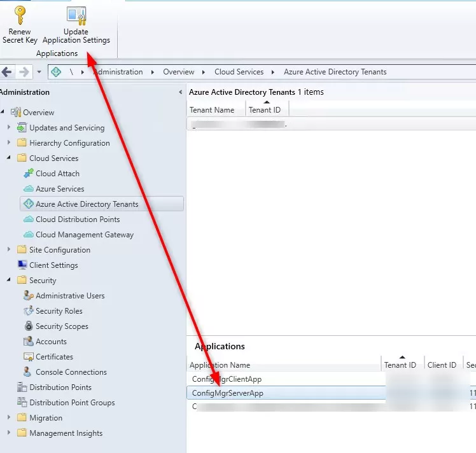Expand the Management Insights node
The width and height of the screenshot is (476, 453).
point(9,433)
